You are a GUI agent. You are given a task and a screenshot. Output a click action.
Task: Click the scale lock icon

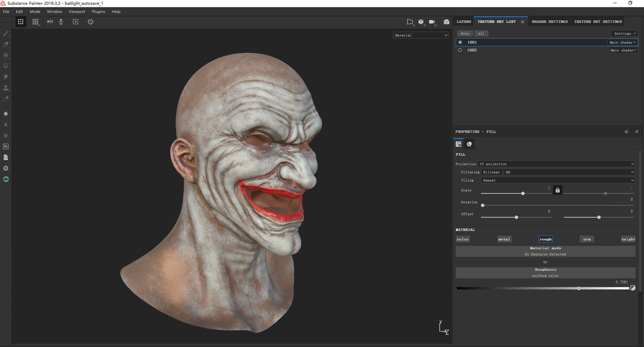[557, 190]
